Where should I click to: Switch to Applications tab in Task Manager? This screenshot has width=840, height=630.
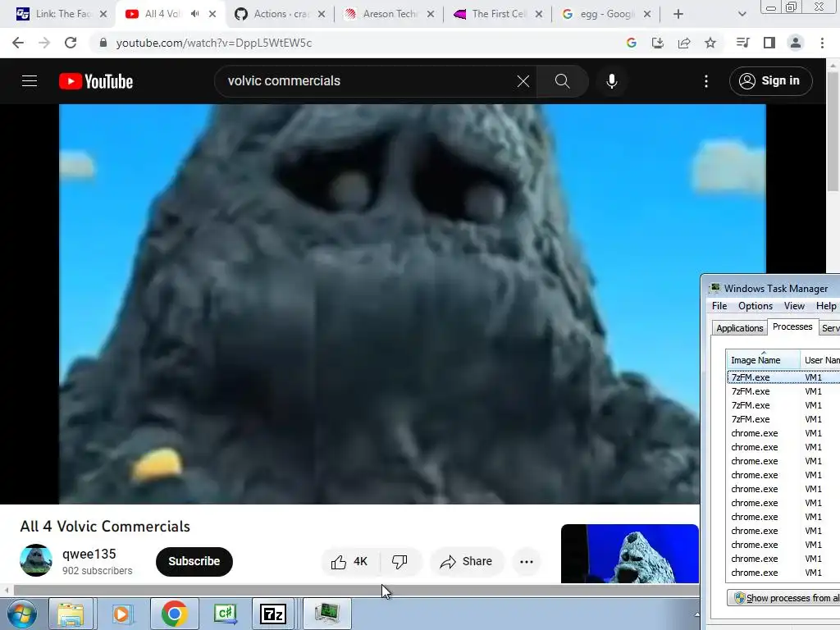tap(739, 328)
